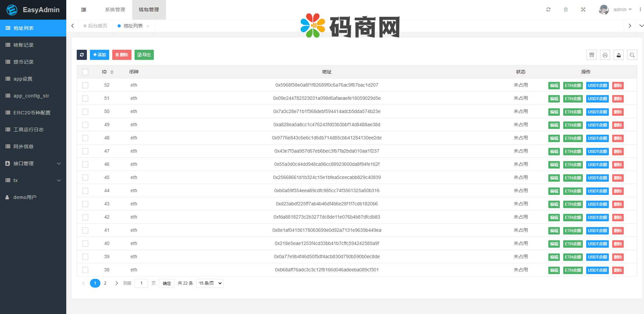Sort table by the ID column arrows

[112, 72]
